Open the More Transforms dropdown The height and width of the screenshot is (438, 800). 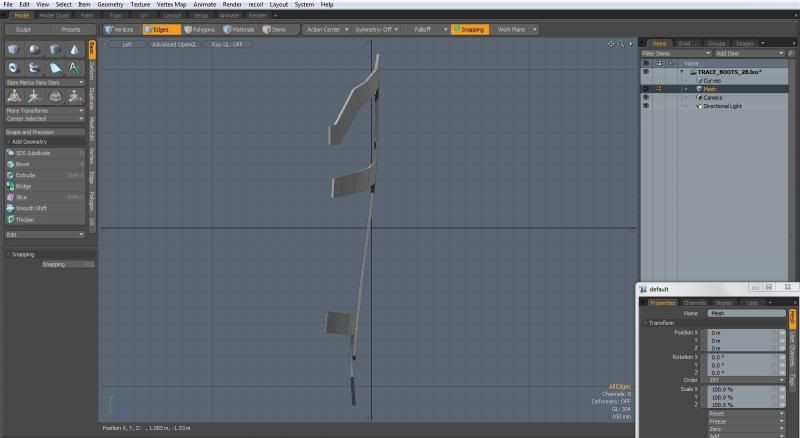click(x=45, y=111)
